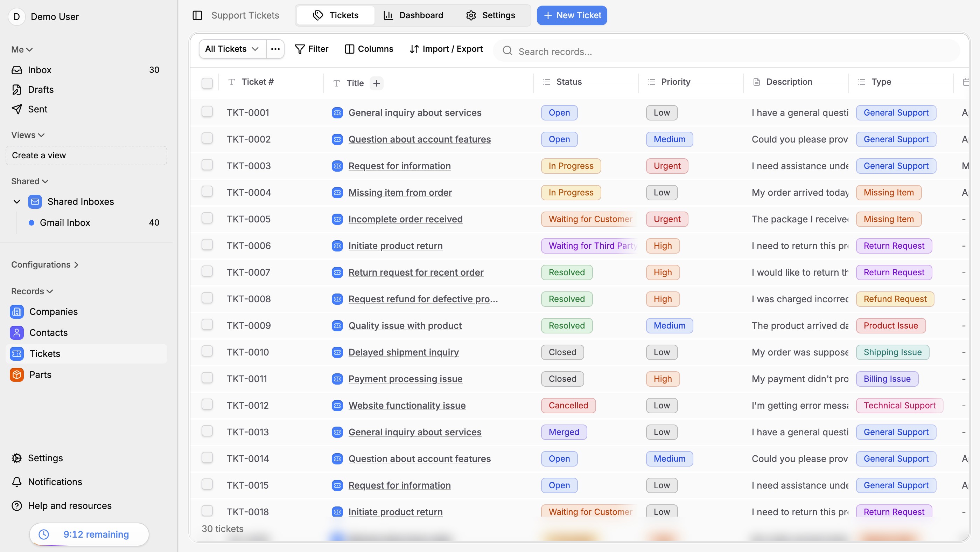The width and height of the screenshot is (980, 552).
Task: Switch to the Dashboard tab
Action: click(414, 15)
